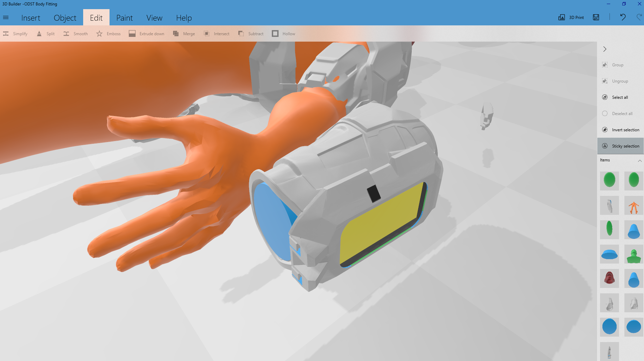Screen dimensions: 644x361
Task: Open the Help tab
Action: [184, 18]
